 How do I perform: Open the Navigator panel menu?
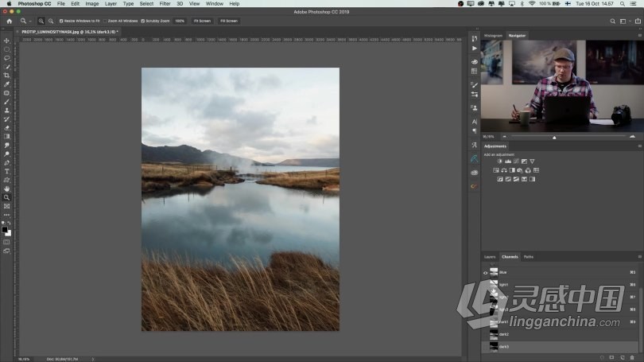pyautogui.click(x=639, y=36)
